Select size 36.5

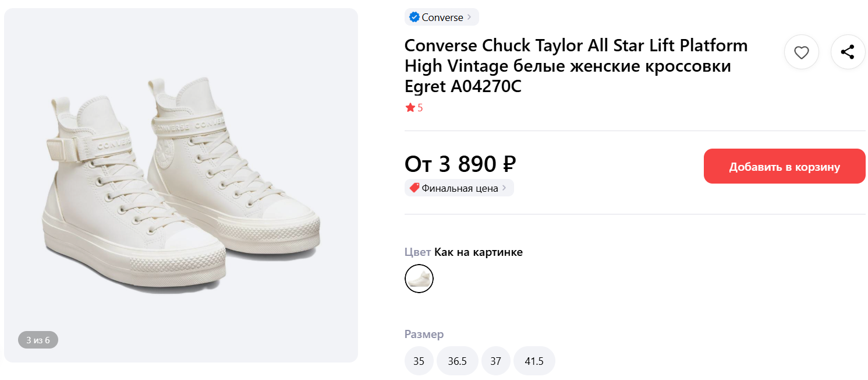[457, 361]
